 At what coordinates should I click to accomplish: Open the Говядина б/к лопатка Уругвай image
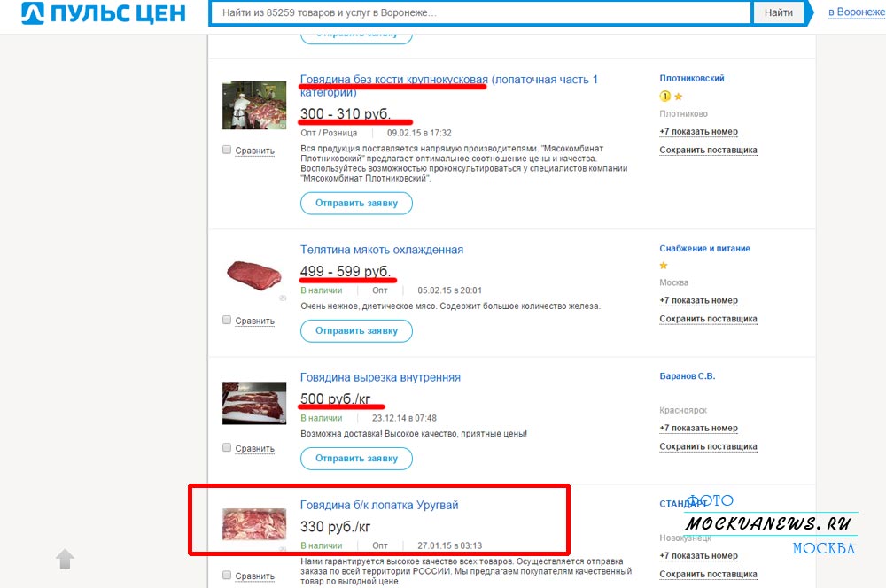point(254,525)
